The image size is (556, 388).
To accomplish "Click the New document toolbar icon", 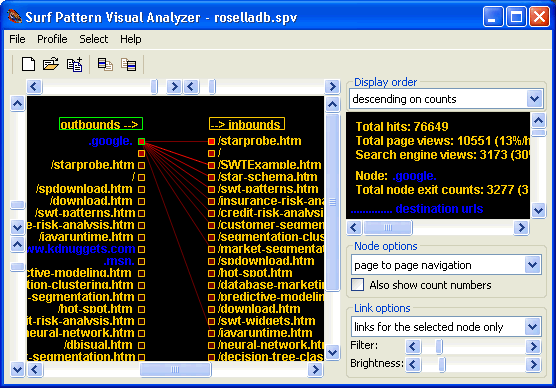I will 28,65.
